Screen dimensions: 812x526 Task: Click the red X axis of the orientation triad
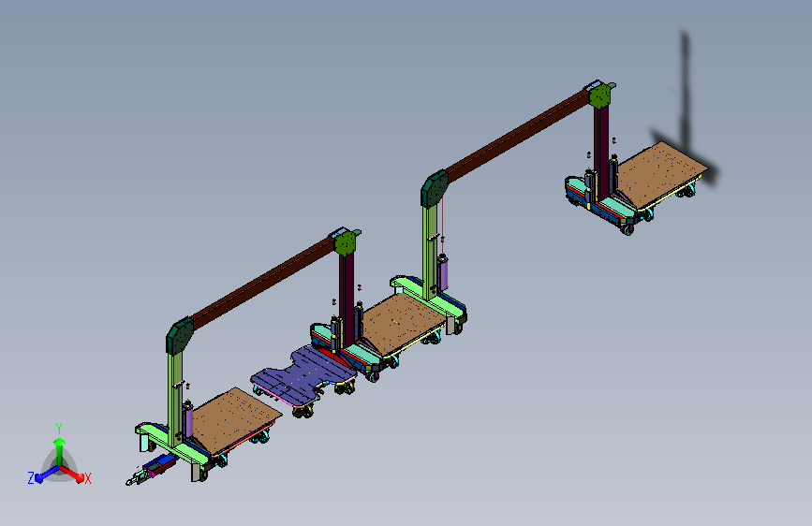pos(72,474)
